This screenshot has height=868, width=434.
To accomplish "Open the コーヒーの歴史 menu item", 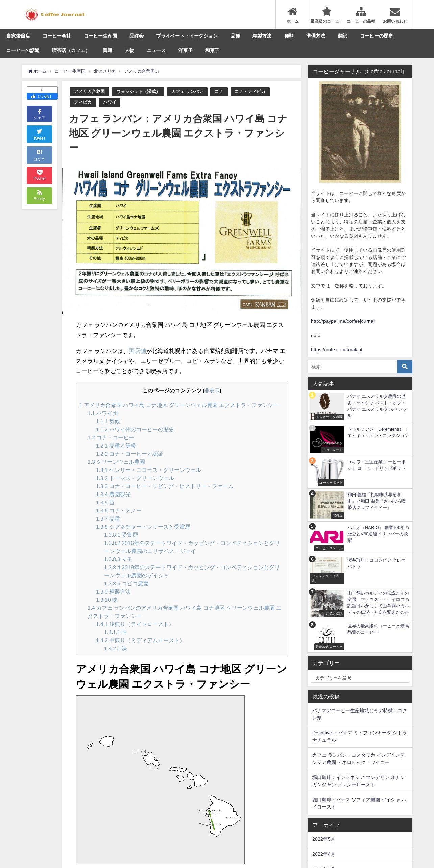I will 377,36.
